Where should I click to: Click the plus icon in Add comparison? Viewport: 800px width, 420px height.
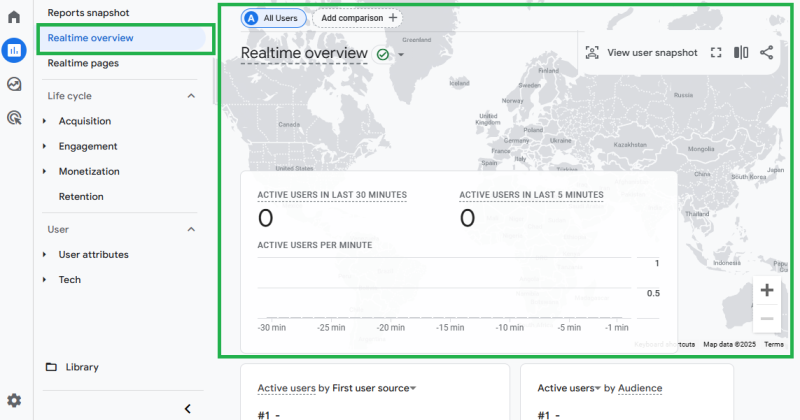(392, 18)
